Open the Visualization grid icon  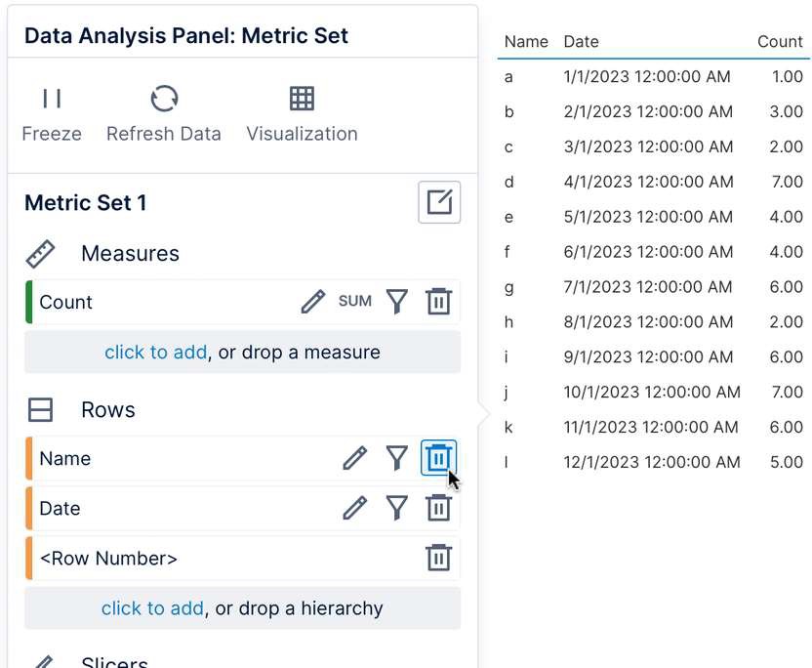click(x=302, y=99)
